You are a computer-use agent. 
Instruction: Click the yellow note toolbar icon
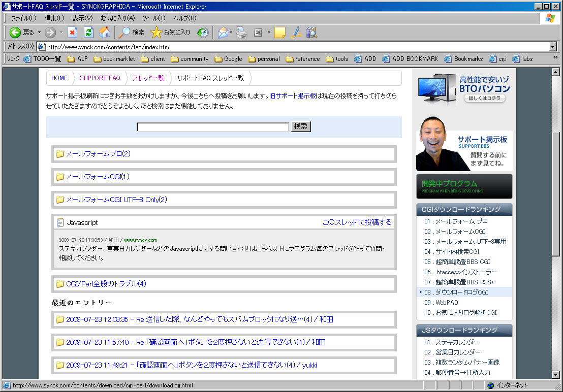click(x=279, y=32)
